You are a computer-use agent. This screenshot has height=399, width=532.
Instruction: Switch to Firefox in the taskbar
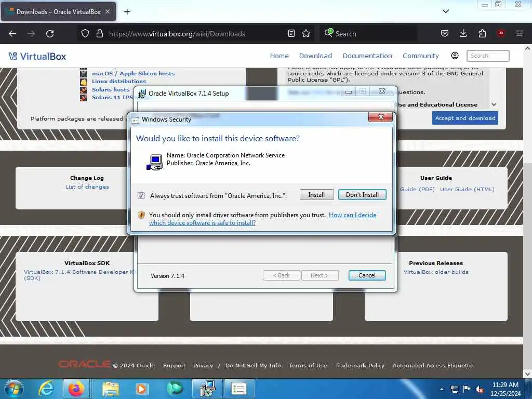tap(76, 389)
